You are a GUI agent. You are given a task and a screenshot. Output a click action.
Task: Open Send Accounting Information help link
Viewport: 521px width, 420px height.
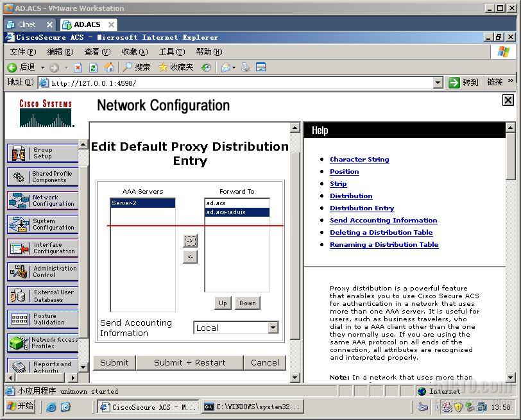pyautogui.click(x=384, y=220)
